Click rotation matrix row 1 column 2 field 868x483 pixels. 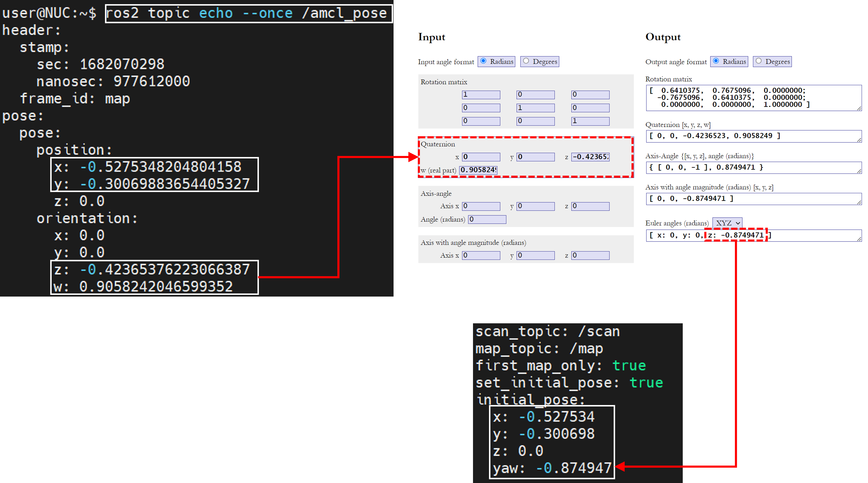pyautogui.click(x=535, y=95)
